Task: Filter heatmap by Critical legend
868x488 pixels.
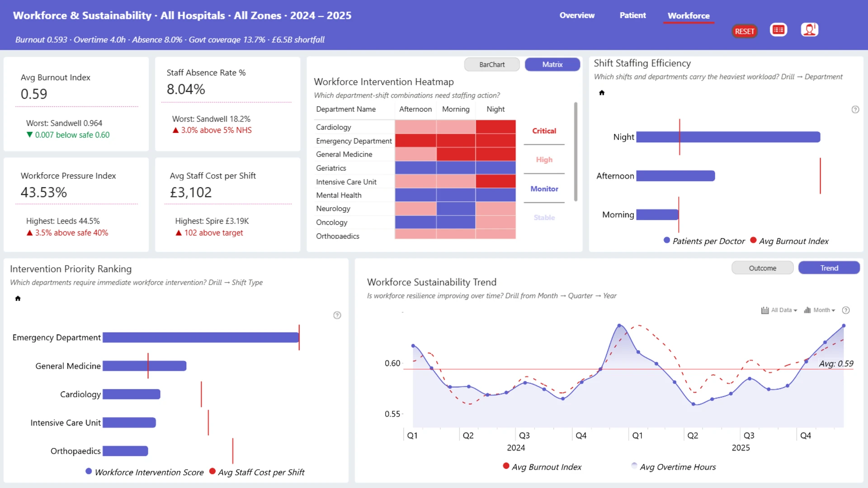Action: pyautogui.click(x=544, y=131)
